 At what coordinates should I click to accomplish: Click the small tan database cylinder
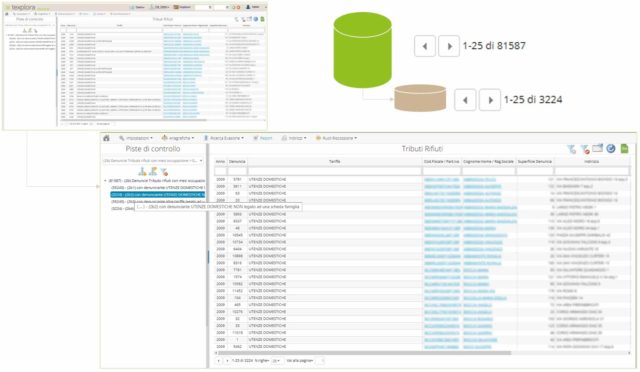pyautogui.click(x=420, y=98)
